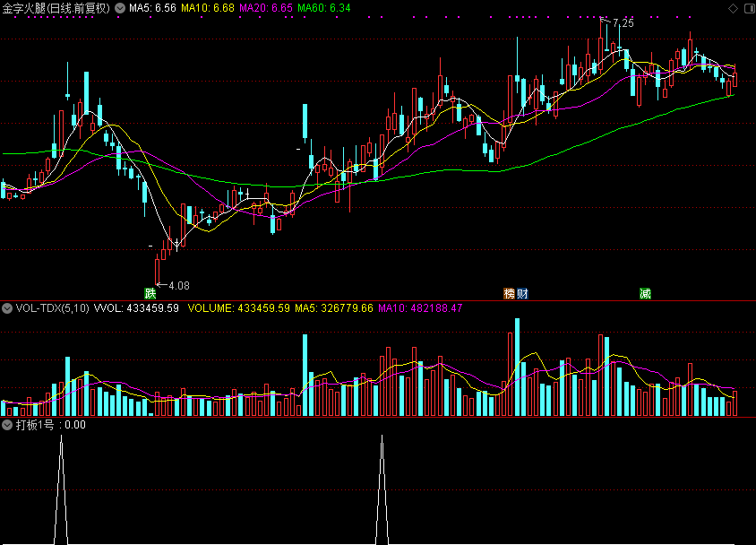Expand the main chart indicator dropdown arrow

pyautogui.click(x=120, y=8)
